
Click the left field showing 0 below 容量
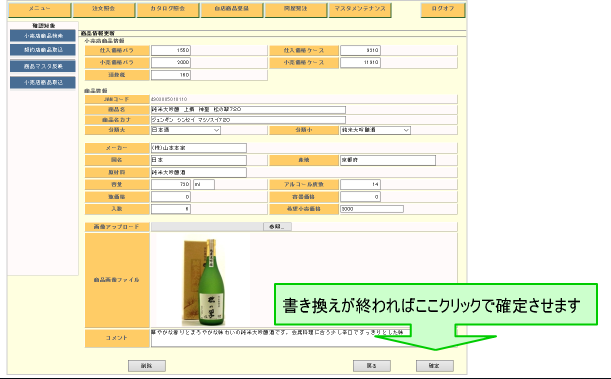[x=171, y=197]
